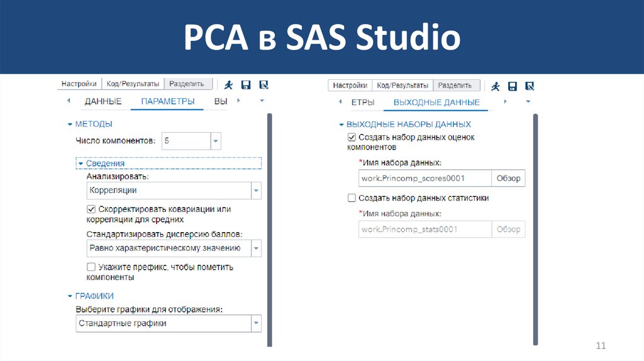Select Код/Результаты view in right panel

point(402,86)
